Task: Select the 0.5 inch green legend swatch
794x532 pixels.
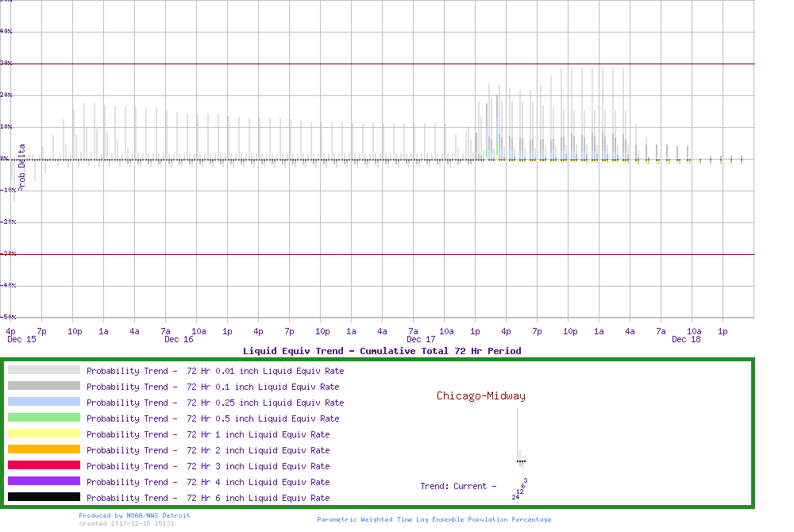Action: pyautogui.click(x=44, y=418)
